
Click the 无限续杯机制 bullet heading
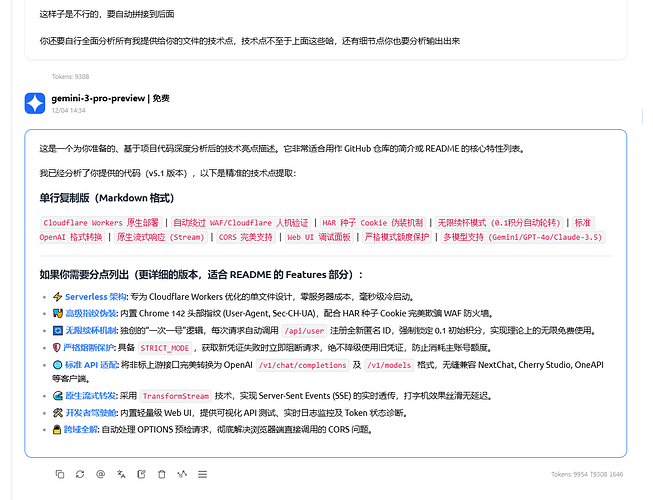coord(91,331)
